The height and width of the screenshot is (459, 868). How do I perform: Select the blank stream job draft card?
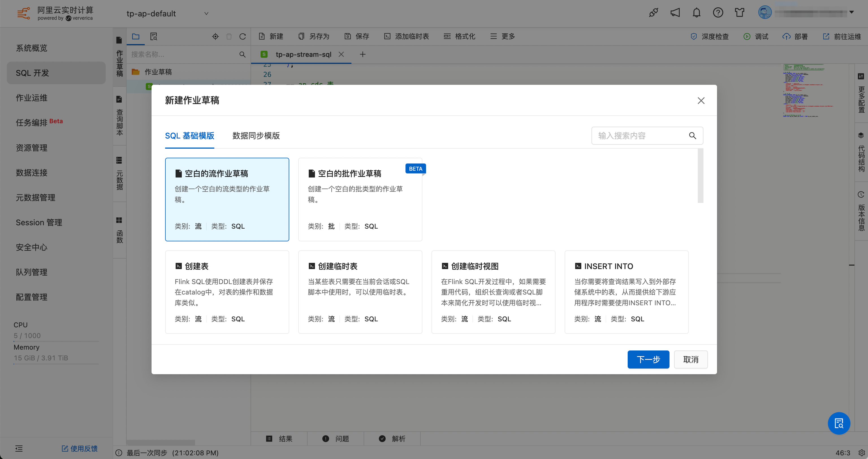[x=227, y=199]
